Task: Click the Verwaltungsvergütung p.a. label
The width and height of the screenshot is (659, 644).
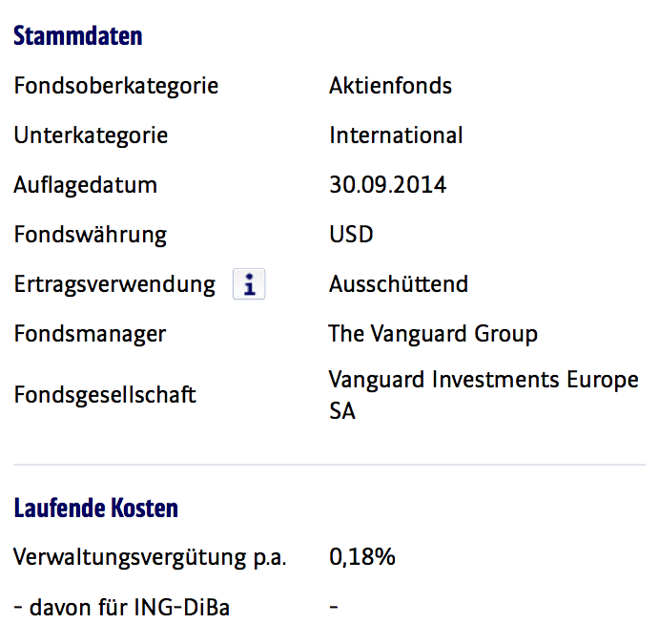Action: pos(150,557)
